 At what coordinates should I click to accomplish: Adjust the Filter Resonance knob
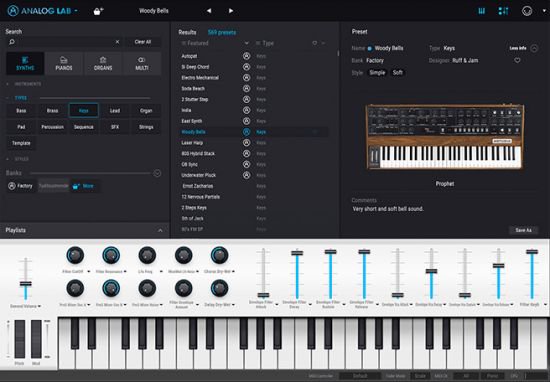coord(111,255)
